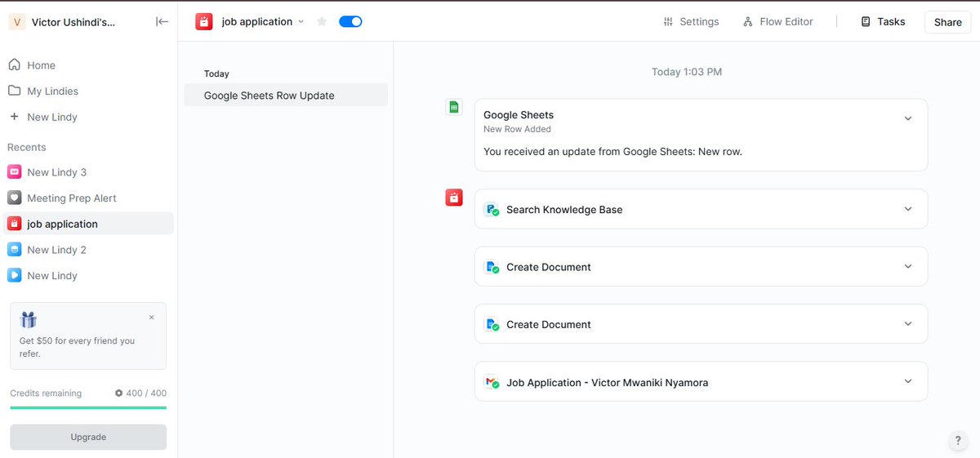This screenshot has width=980, height=458.
Task: Click the Job Application - Victor Mwaniki Nyamora title
Action: click(x=607, y=382)
